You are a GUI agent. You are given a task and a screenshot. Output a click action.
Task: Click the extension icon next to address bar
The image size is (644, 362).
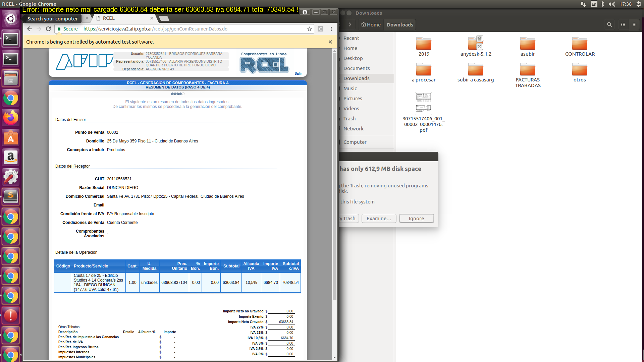point(320,29)
